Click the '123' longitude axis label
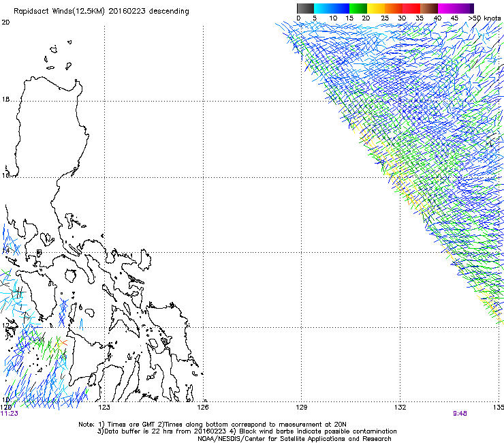Viewport: 504px width, 443px height. pyautogui.click(x=104, y=408)
